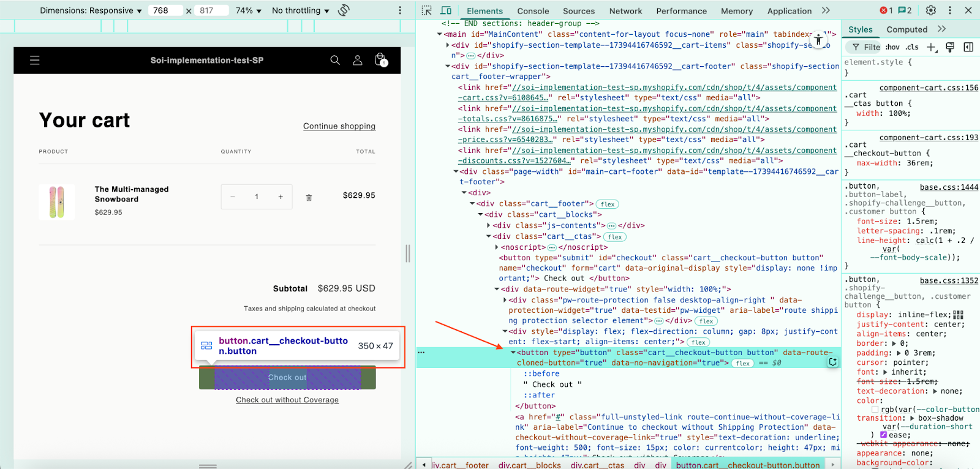
Task: Toggle the :hov element state panel
Action: 892,47
